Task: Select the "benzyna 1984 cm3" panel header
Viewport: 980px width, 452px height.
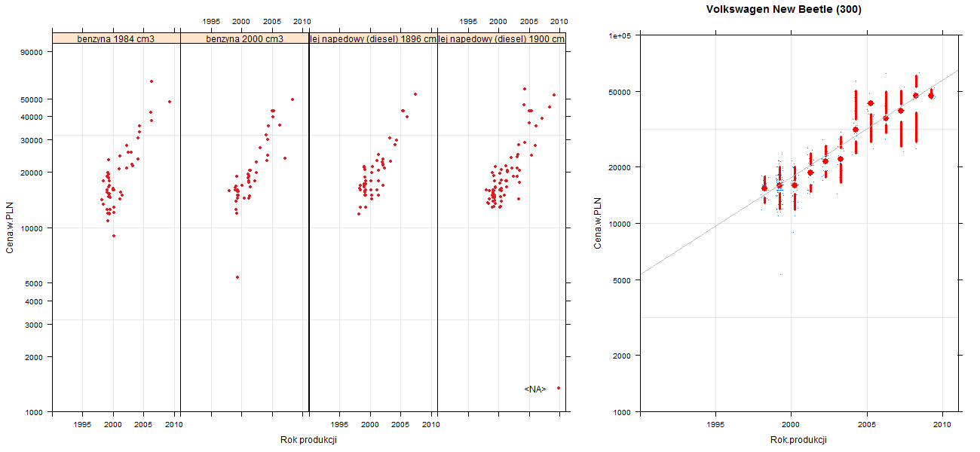Action: tap(116, 38)
